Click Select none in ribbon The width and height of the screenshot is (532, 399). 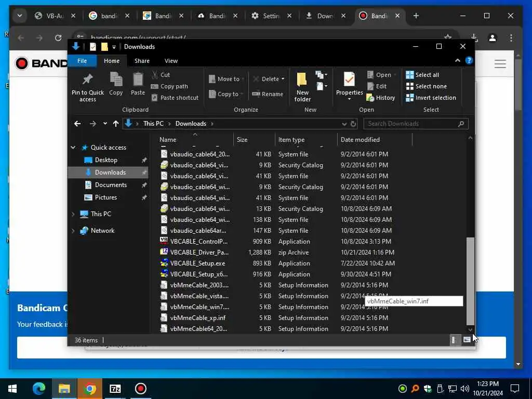tap(427, 86)
